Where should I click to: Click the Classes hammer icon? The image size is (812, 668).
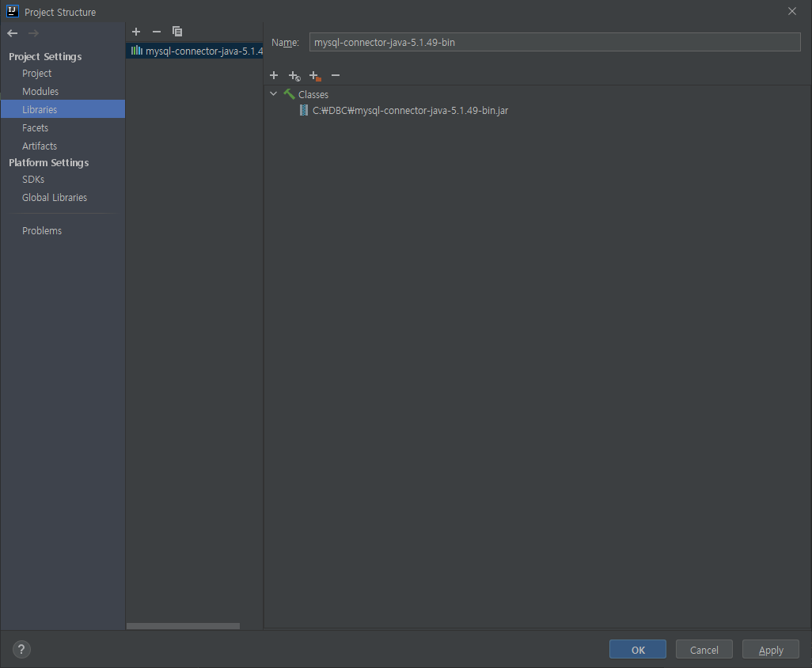[x=289, y=94]
